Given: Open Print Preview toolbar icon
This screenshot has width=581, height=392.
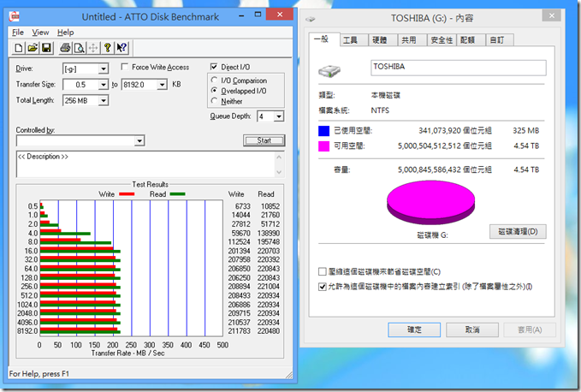Looking at the screenshot, I should tap(80, 48).
